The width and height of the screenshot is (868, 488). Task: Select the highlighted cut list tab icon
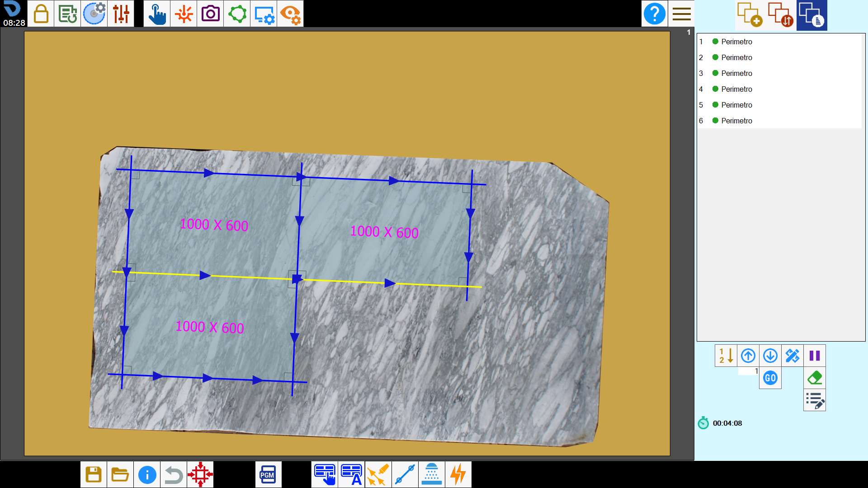pyautogui.click(x=812, y=15)
